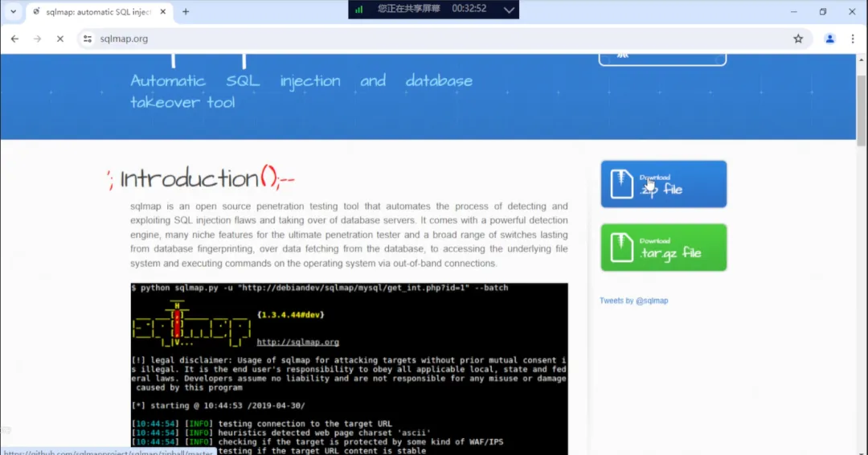The width and height of the screenshot is (868, 455).
Task: Expand the screen sharing bar chevron
Action: click(509, 10)
